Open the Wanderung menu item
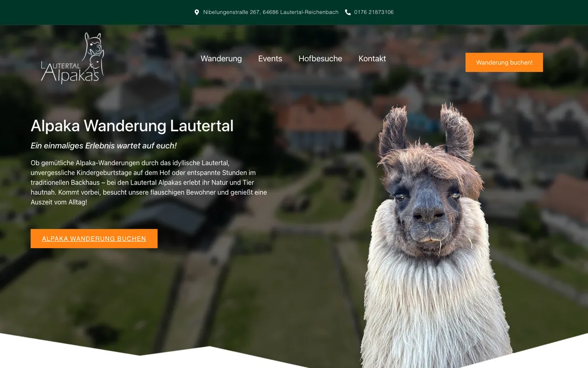588x368 pixels. tap(221, 58)
